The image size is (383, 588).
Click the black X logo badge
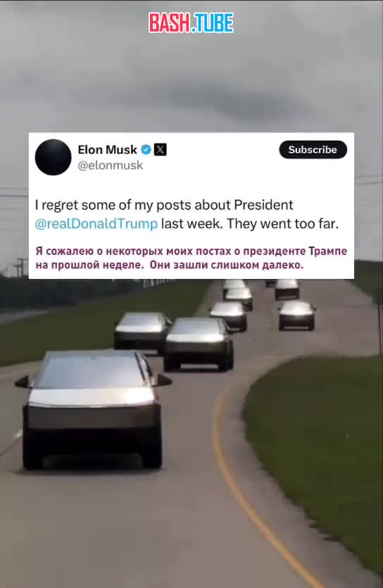[161, 150]
